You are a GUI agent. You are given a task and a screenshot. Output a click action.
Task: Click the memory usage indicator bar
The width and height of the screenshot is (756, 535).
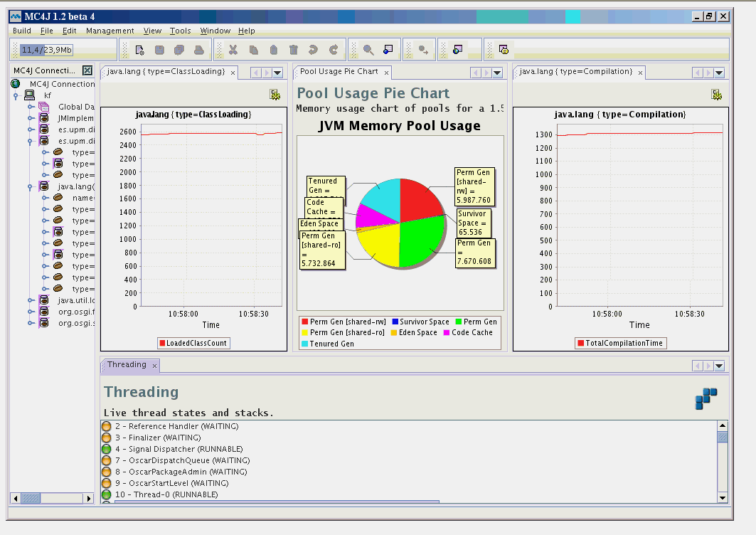(x=46, y=50)
